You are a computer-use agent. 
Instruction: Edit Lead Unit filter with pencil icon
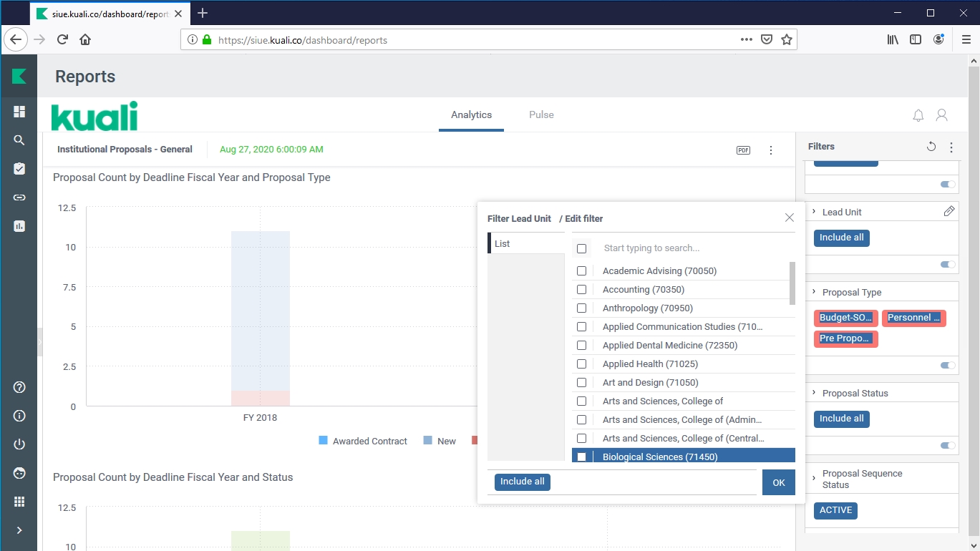coord(949,211)
